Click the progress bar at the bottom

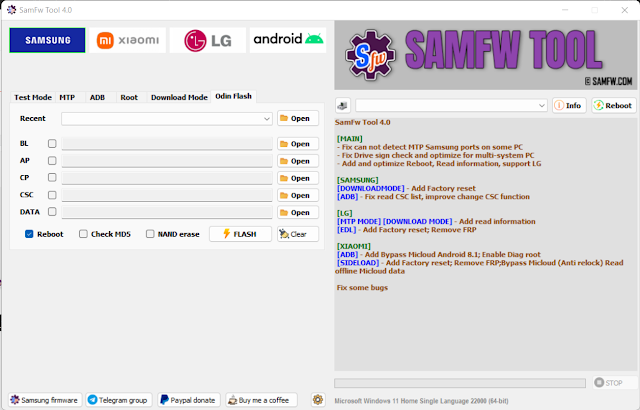[x=460, y=383]
